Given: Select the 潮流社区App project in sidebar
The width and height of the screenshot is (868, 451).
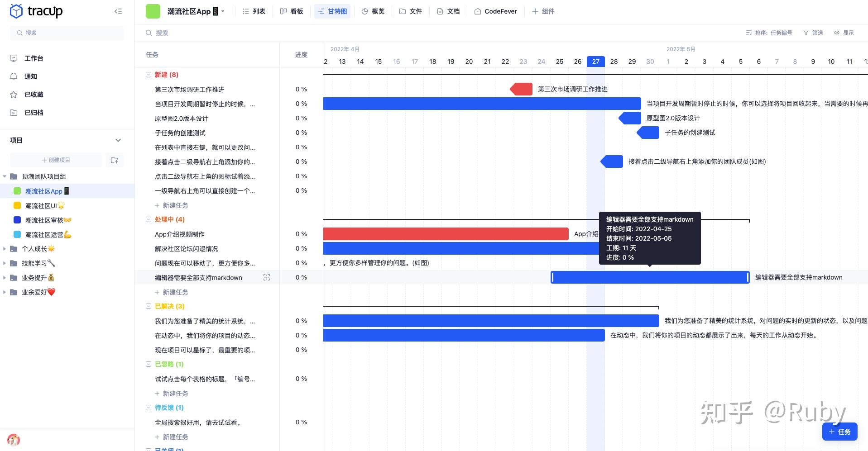Looking at the screenshot, I should [67, 191].
